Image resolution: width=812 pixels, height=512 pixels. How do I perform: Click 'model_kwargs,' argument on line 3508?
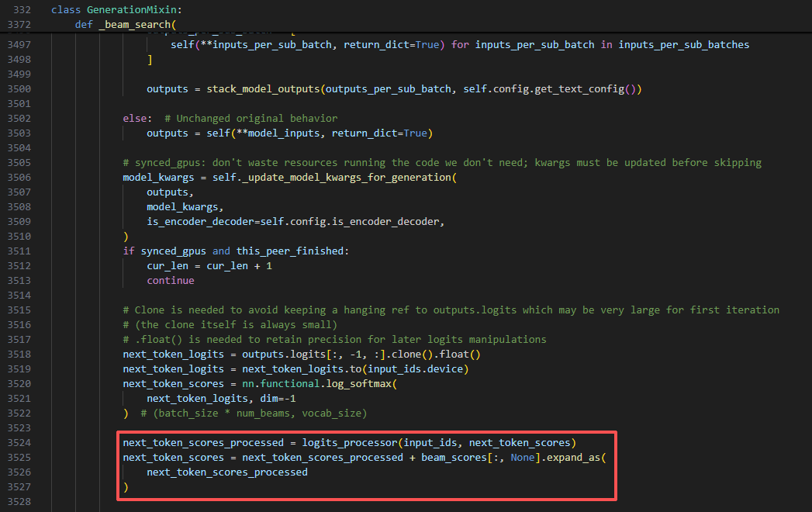[185, 207]
